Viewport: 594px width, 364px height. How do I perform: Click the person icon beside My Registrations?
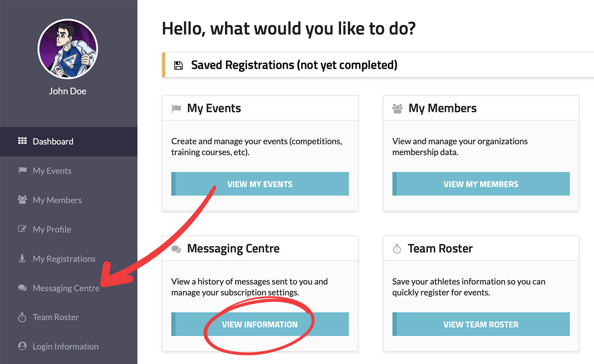click(x=22, y=259)
